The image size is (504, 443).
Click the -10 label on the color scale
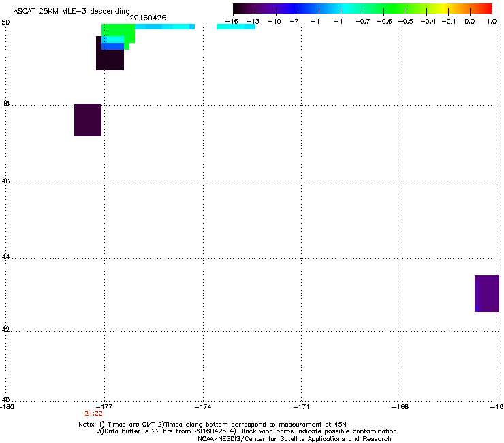point(274,22)
